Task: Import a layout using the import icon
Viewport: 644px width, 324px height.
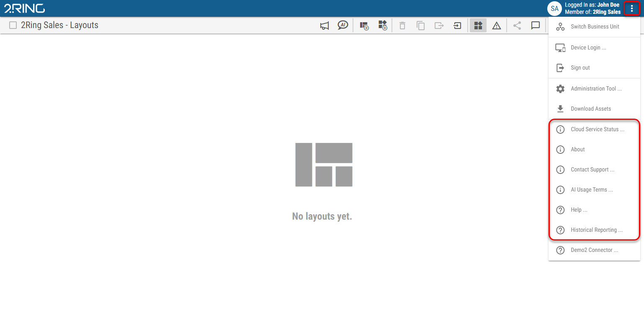Action: click(x=457, y=25)
